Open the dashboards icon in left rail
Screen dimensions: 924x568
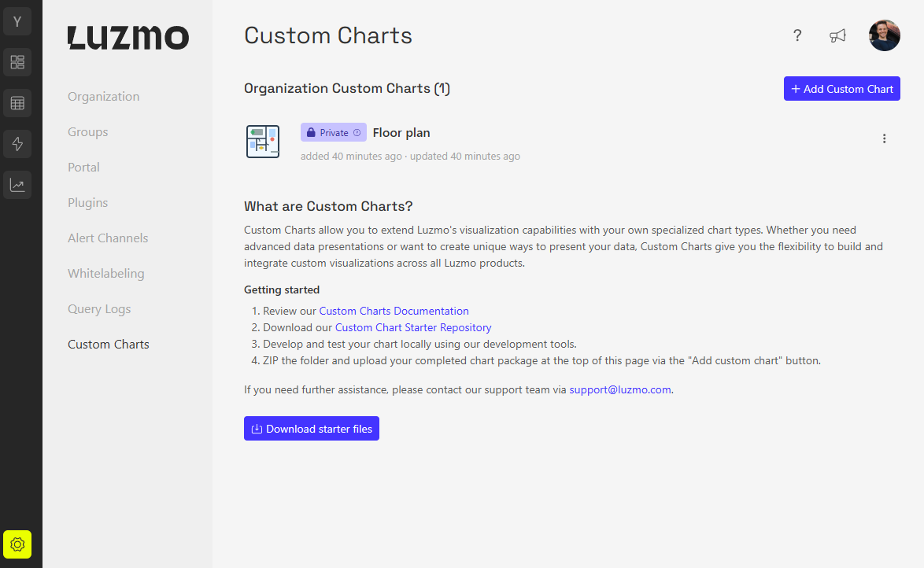click(17, 62)
